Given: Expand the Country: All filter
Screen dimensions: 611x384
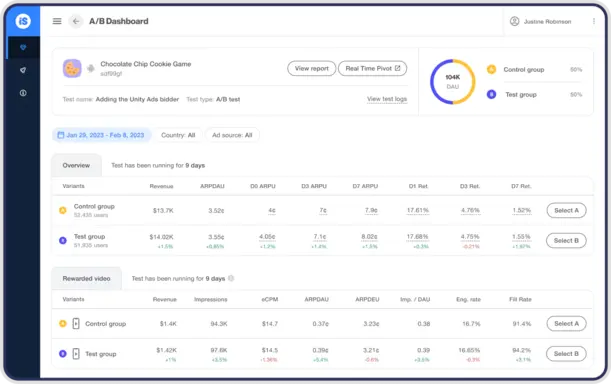Looking at the screenshot, I should click(178, 135).
